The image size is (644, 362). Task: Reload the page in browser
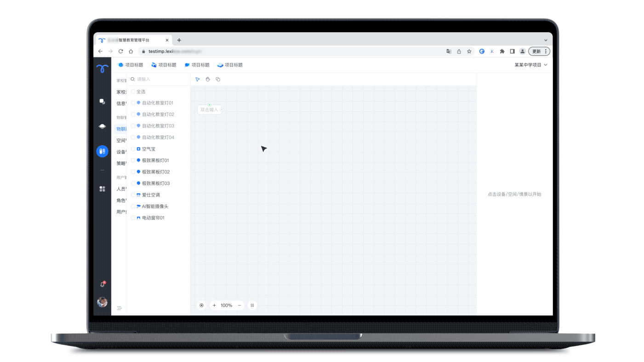coord(120,51)
